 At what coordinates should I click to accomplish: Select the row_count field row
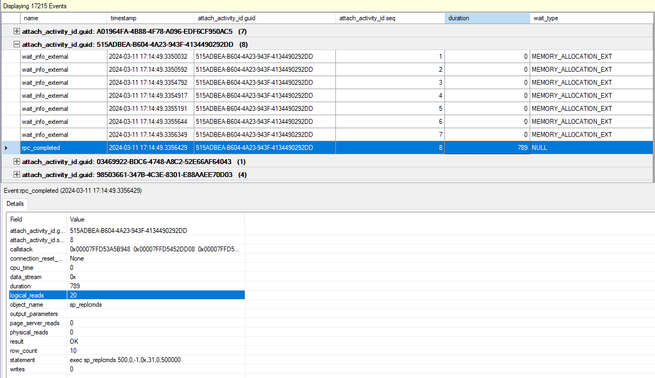[127, 350]
